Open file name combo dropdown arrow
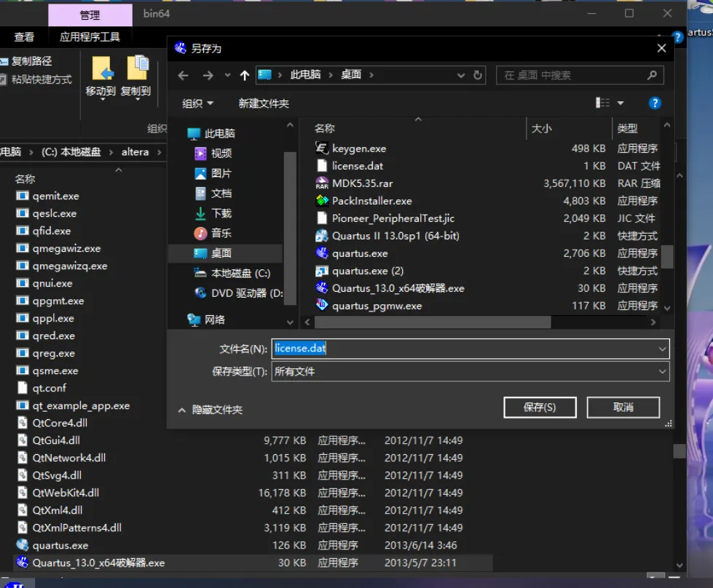713x588 pixels. (663, 349)
